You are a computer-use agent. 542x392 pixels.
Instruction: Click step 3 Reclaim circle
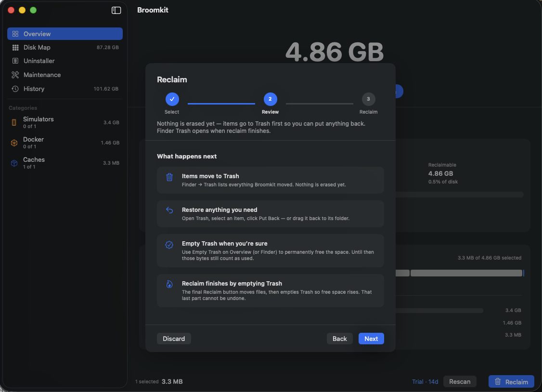[x=369, y=99]
